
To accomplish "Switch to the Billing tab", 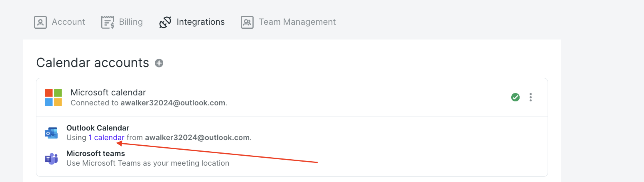I will [x=122, y=22].
